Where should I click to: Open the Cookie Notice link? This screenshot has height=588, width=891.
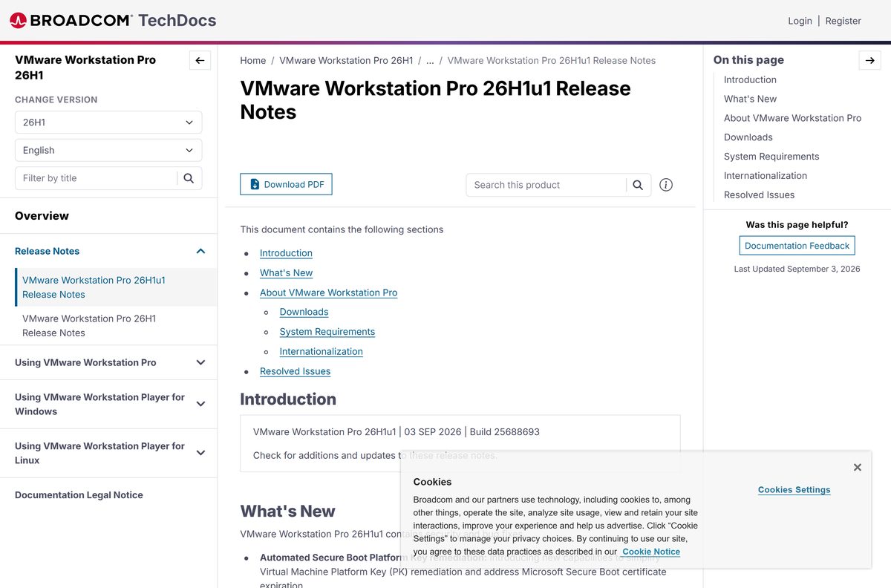(x=651, y=552)
